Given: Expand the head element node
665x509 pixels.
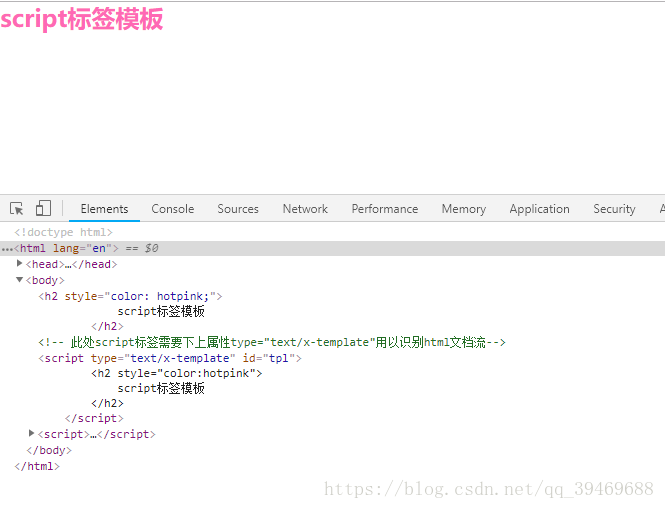Looking at the screenshot, I should click(x=19, y=263).
